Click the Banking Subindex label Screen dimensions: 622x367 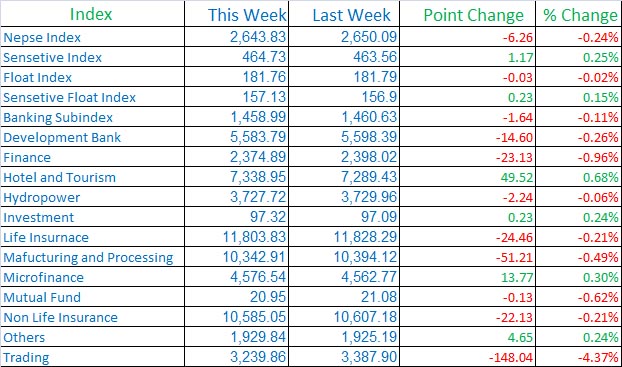click(x=58, y=117)
